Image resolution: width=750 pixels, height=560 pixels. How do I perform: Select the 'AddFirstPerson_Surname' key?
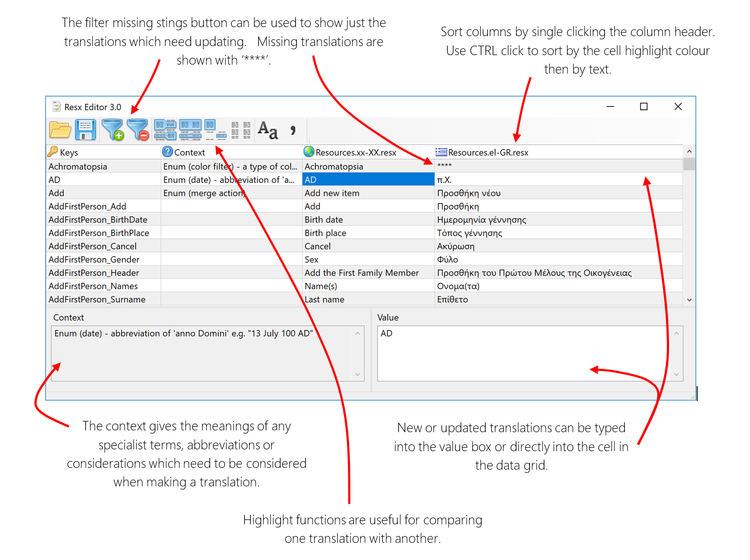(103, 299)
